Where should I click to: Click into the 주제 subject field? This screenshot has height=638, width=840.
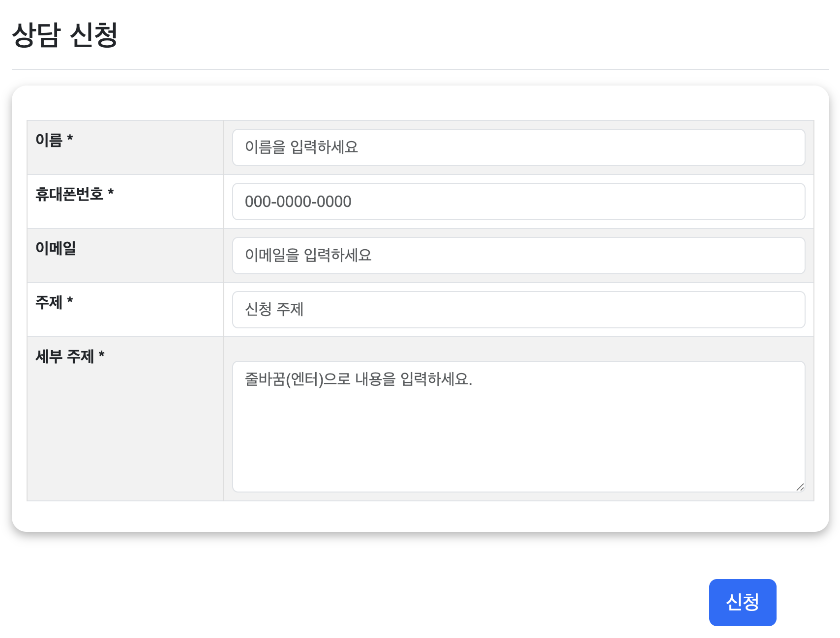pos(518,310)
